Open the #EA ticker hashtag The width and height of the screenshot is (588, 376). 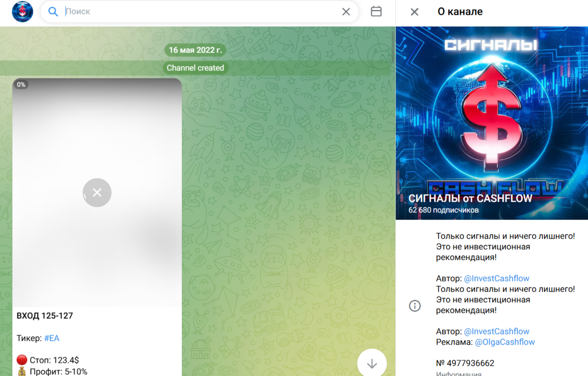(52, 338)
